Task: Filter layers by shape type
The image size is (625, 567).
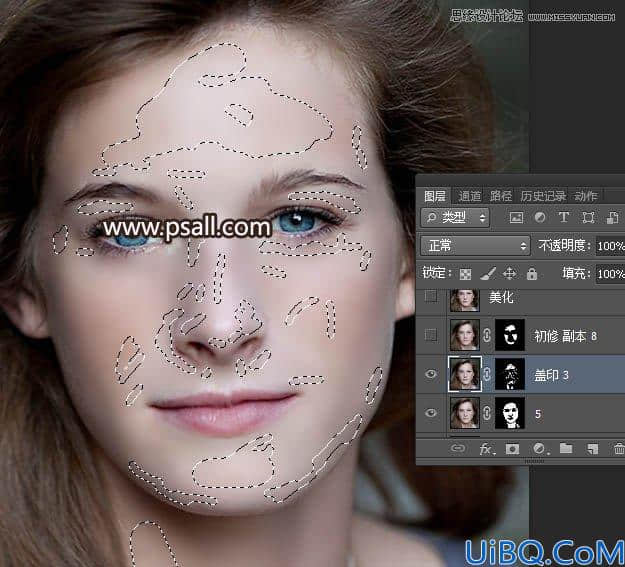Action: coord(588,217)
